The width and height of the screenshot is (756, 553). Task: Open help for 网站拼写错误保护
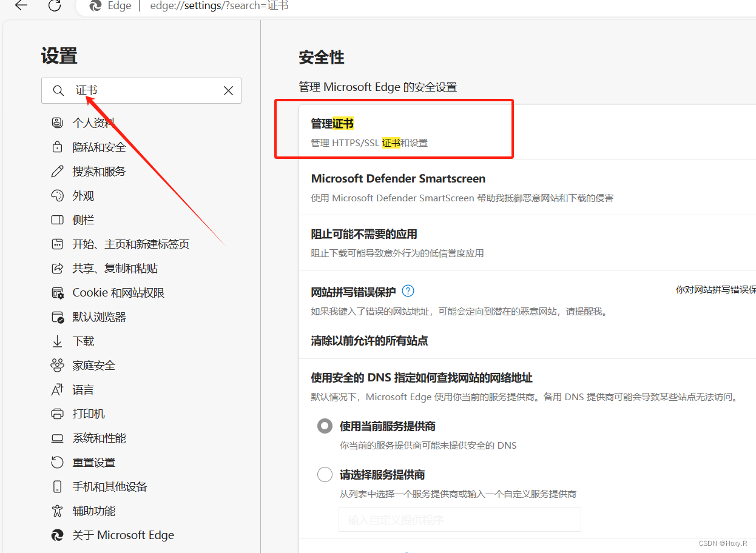[x=408, y=291]
